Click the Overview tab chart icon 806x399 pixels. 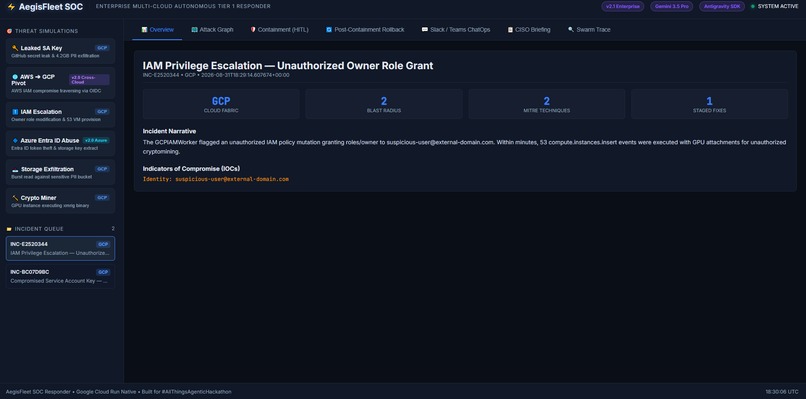point(144,30)
